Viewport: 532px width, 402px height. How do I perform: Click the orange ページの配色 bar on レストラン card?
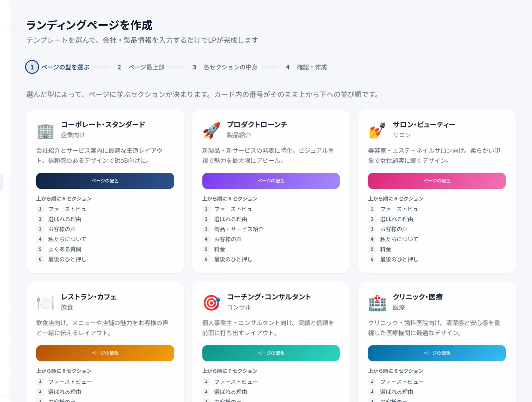[x=105, y=353]
